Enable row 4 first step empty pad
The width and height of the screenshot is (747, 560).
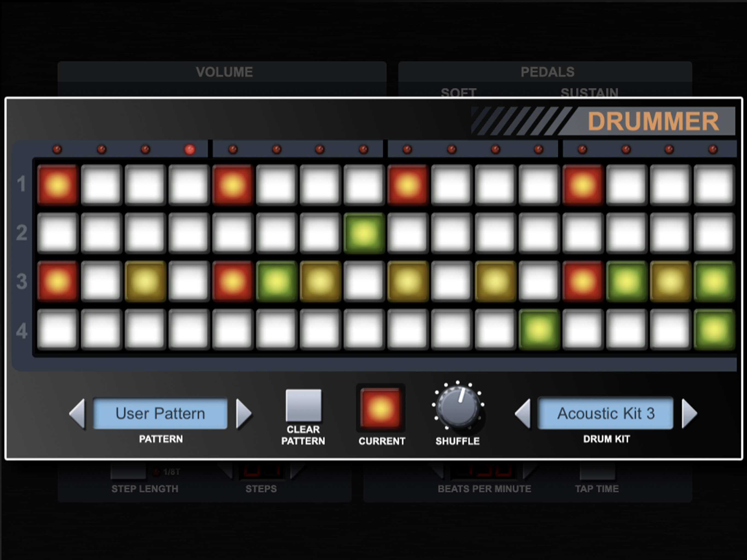(58, 329)
